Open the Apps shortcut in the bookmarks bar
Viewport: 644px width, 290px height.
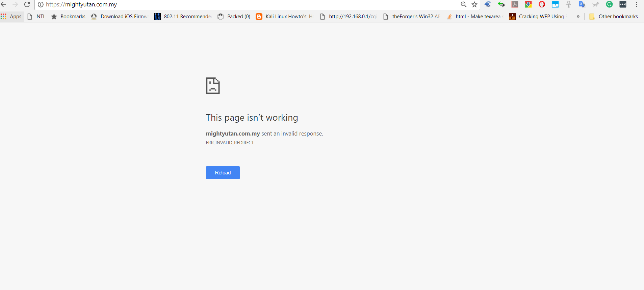pyautogui.click(x=11, y=16)
